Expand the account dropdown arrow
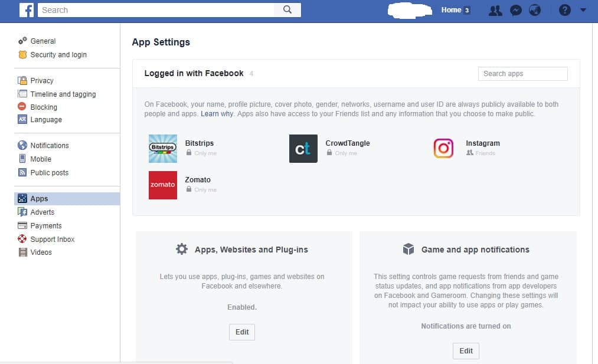 pyautogui.click(x=583, y=10)
